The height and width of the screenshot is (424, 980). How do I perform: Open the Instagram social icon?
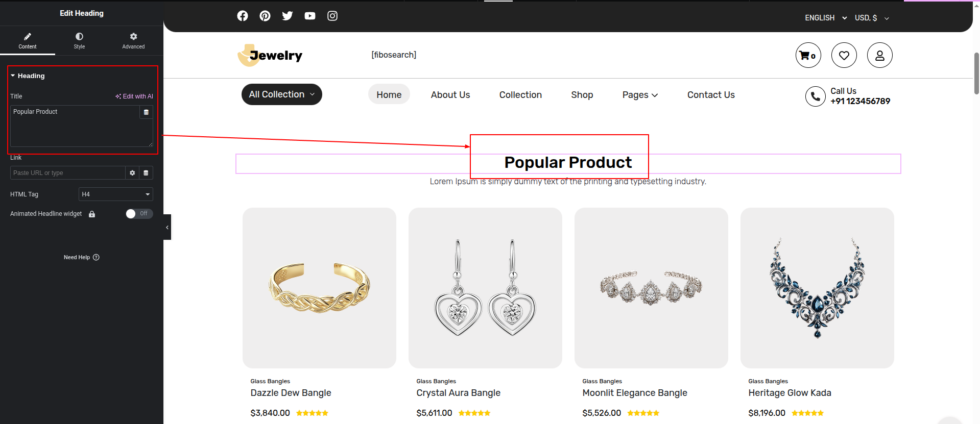pos(332,16)
